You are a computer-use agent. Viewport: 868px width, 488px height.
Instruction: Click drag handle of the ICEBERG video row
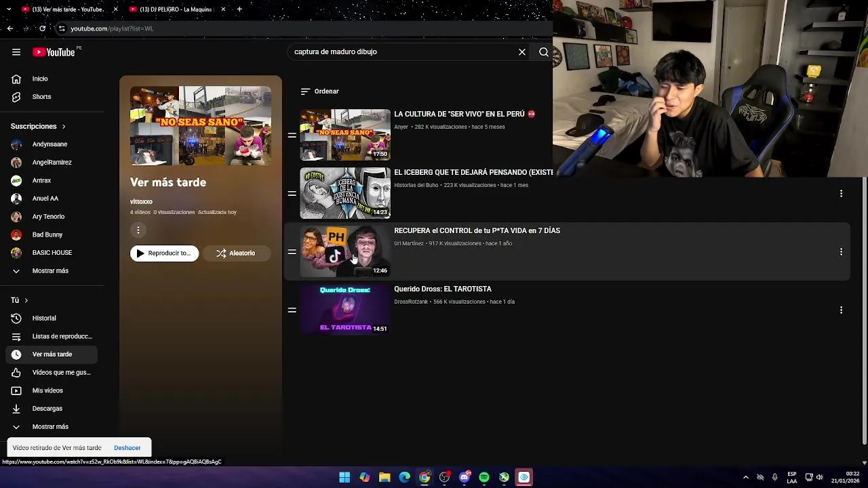[292, 194]
